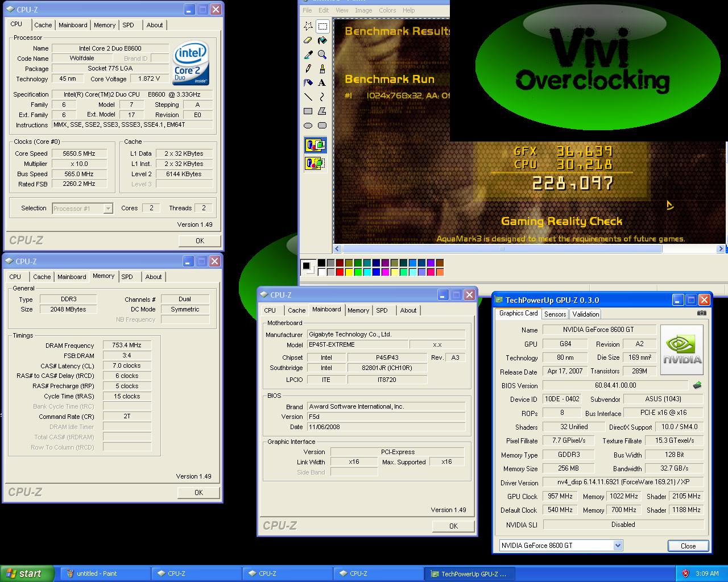Open Cache tab in the Memory CPU-Z window

click(x=42, y=277)
